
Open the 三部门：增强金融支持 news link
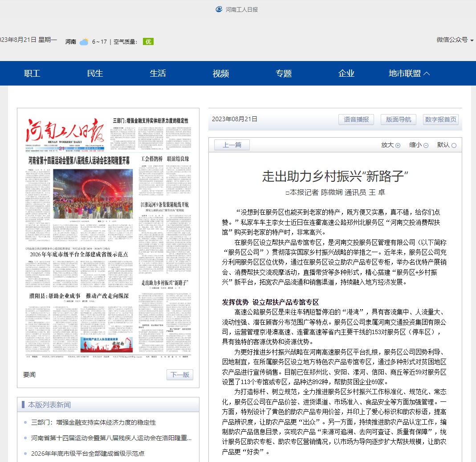(x=94, y=422)
